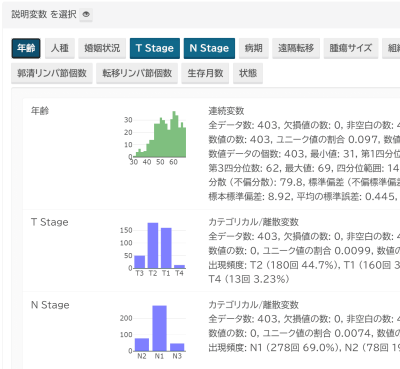Click 第3四分位数: 62 statistics line
The width and height of the screenshot is (400, 369).
(x=304, y=168)
